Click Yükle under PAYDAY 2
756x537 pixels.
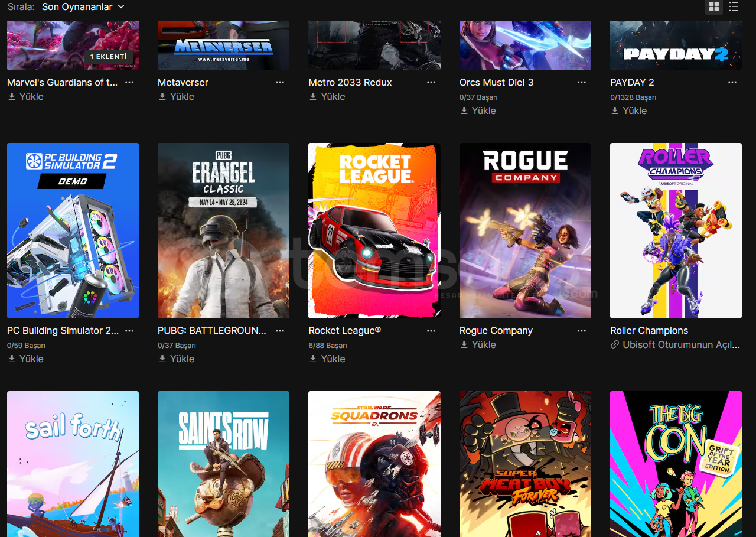point(629,110)
